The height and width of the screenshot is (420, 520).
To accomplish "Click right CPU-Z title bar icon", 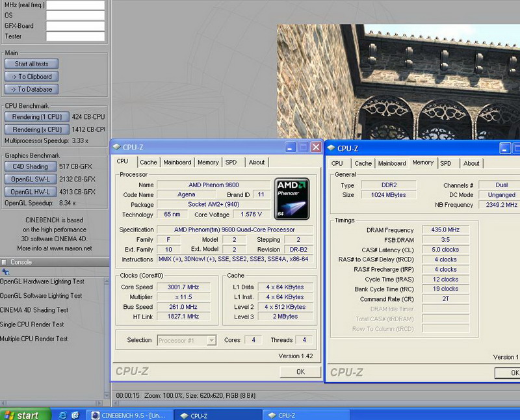I will click(331, 148).
